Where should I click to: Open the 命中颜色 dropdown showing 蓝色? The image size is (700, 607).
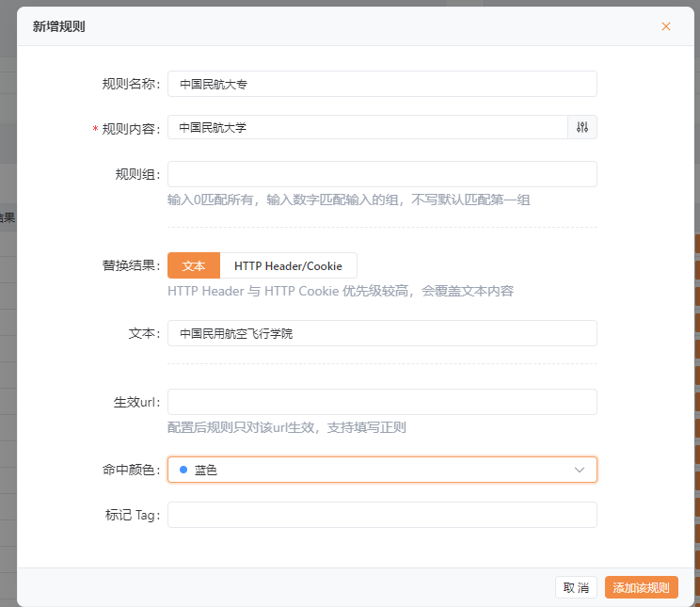click(x=382, y=470)
